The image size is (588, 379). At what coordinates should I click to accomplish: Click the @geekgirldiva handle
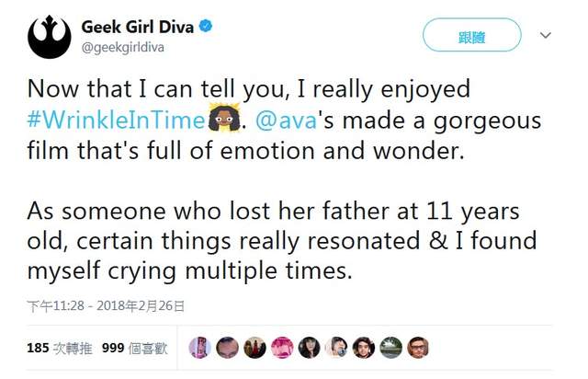point(122,48)
